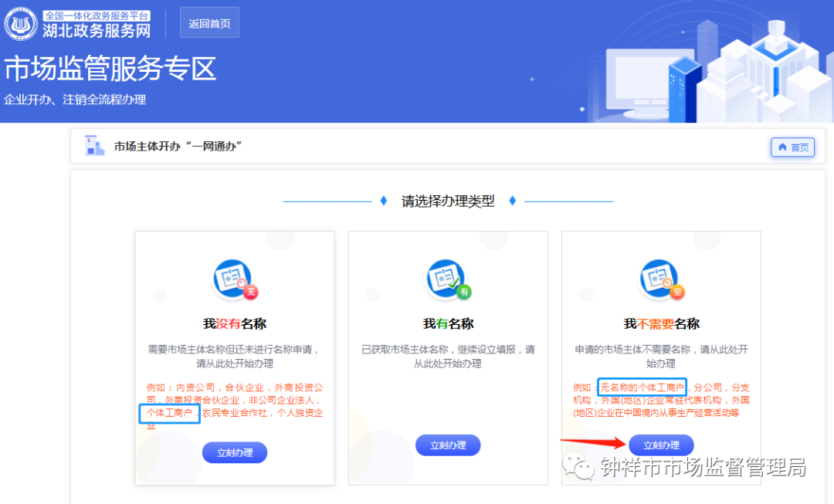This screenshot has height=504, width=834.
Task: Click the home icon in the 首页 button
Action: click(781, 147)
